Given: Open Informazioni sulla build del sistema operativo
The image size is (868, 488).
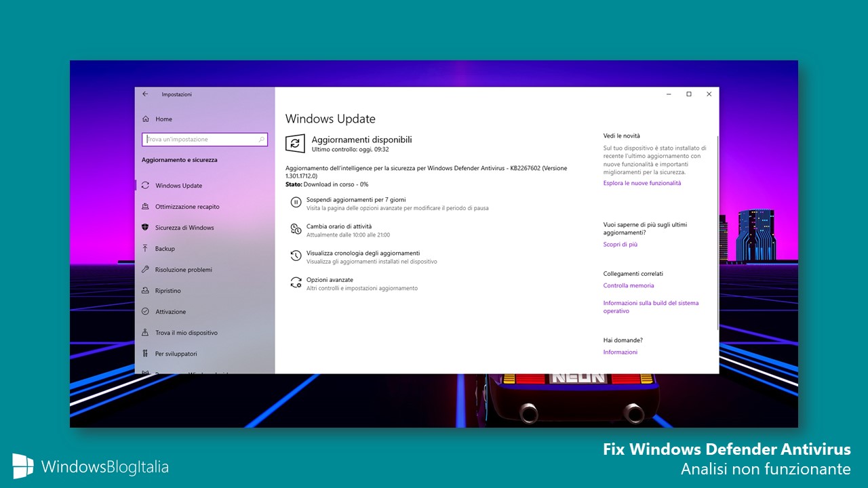Looking at the screenshot, I should pyautogui.click(x=651, y=307).
